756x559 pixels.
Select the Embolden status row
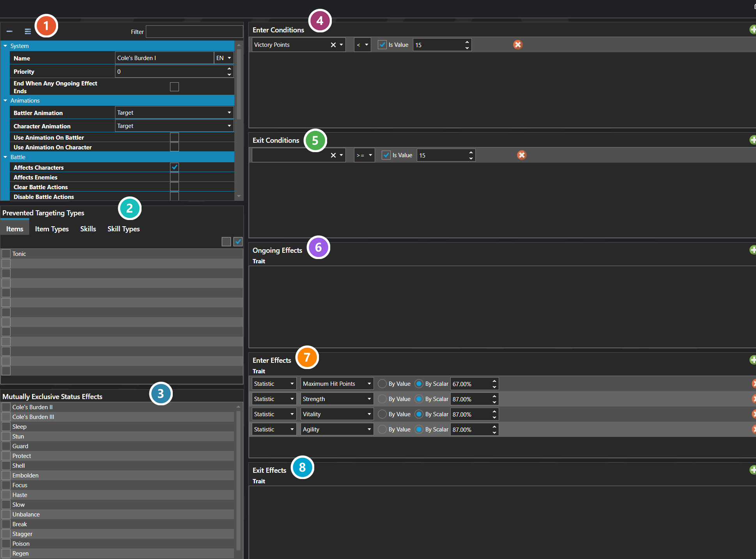pyautogui.click(x=118, y=475)
